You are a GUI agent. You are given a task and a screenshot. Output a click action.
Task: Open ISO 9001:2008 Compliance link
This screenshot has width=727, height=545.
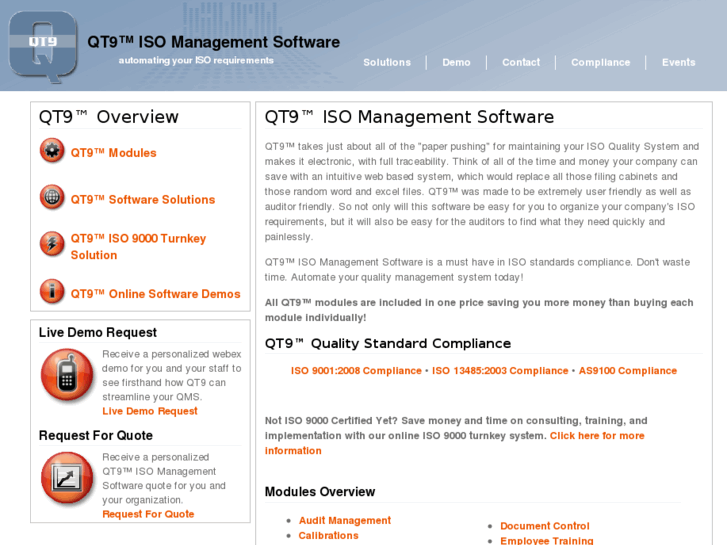(356, 371)
